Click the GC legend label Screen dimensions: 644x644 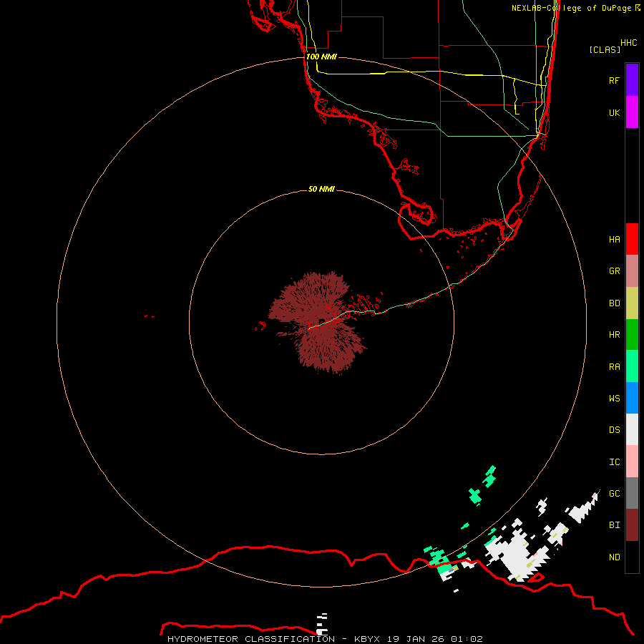click(x=614, y=494)
